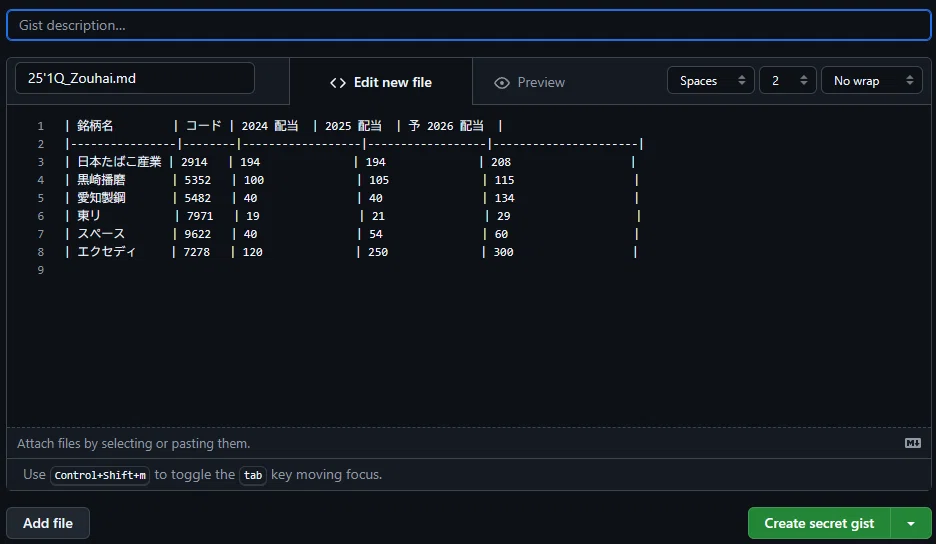Click line number 9 in the gutter
This screenshot has height=544, width=936.
point(41,270)
